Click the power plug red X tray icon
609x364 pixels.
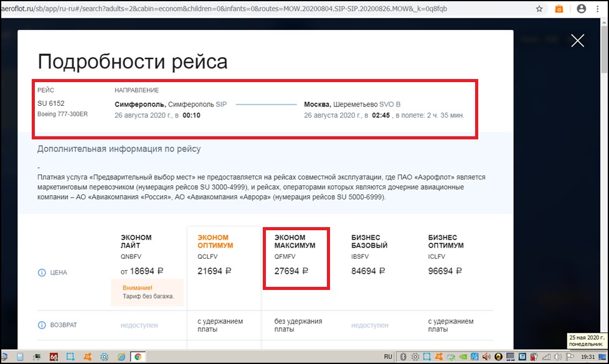pos(534,357)
